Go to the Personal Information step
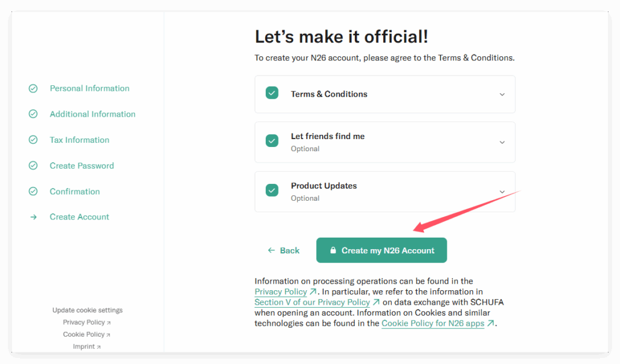 (x=90, y=88)
